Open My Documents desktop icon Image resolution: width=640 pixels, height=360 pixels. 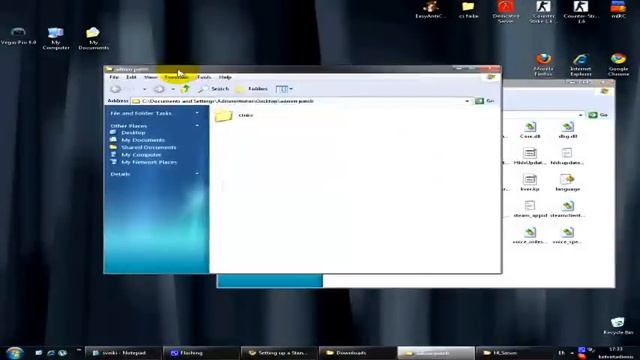[x=93, y=38]
